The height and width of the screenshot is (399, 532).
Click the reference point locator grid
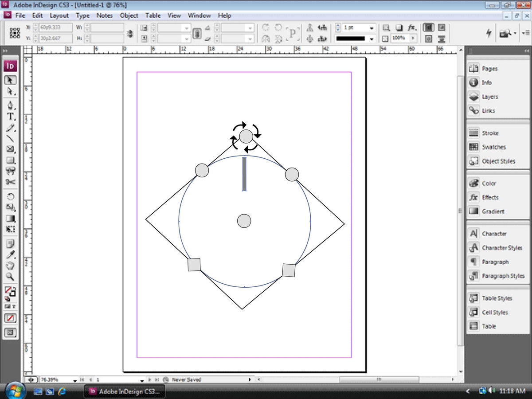(16, 33)
